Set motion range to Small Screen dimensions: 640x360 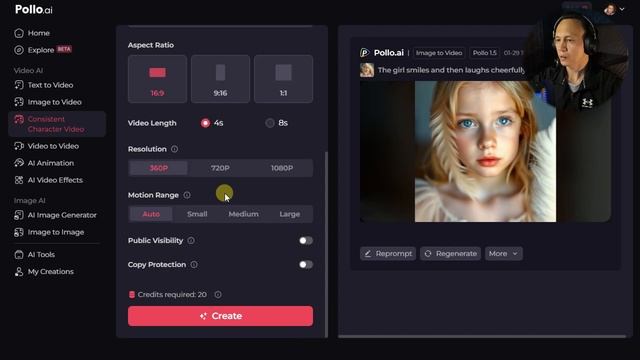click(x=197, y=214)
